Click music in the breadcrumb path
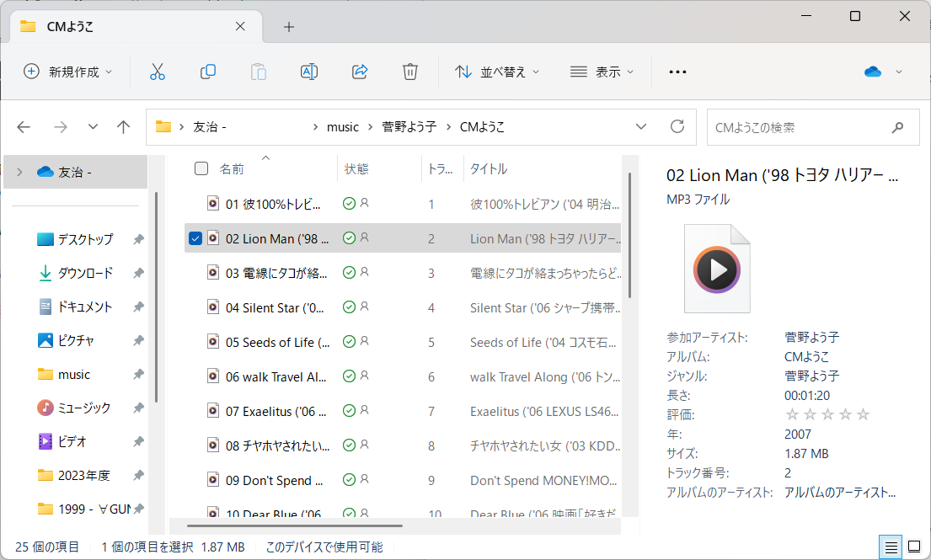931x560 pixels. pyautogui.click(x=343, y=127)
